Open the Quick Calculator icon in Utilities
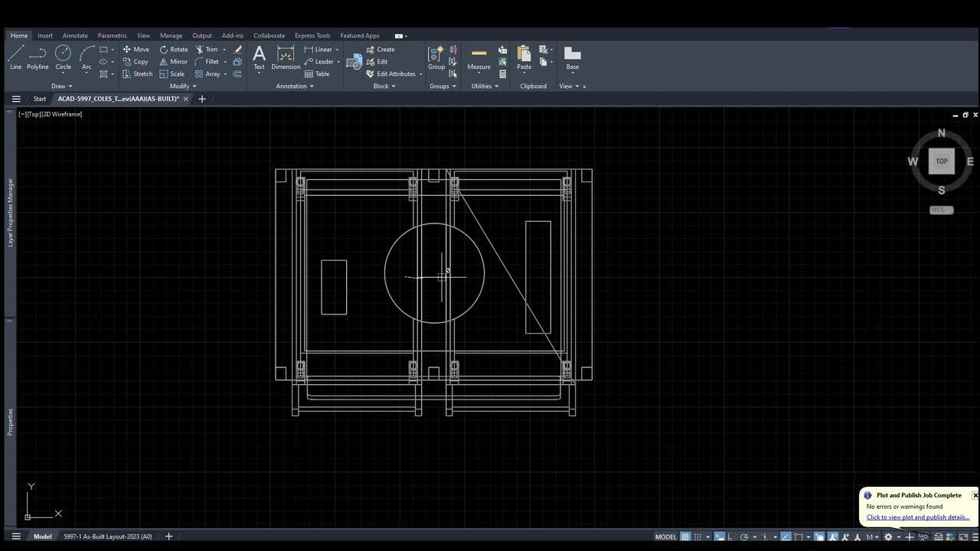 (x=502, y=74)
